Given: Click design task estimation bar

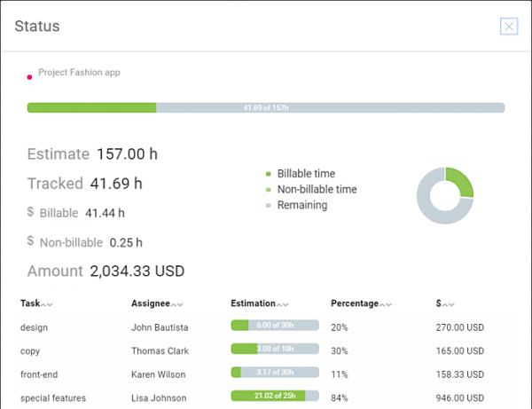Looking at the screenshot, I should click(x=274, y=326).
